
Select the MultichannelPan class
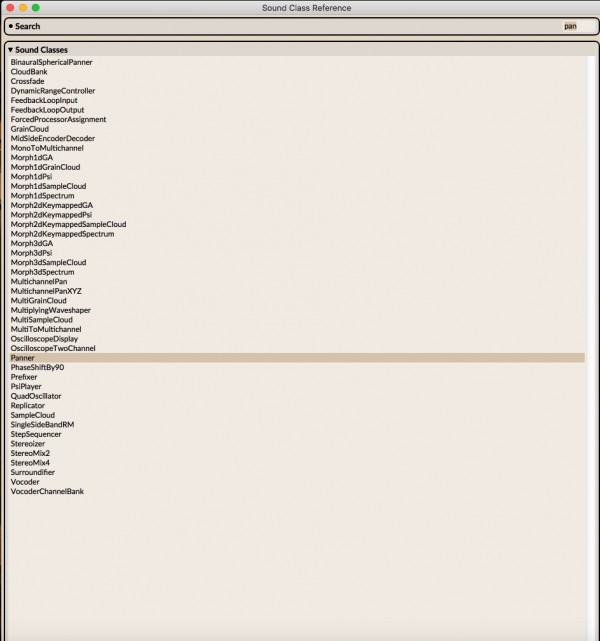coord(39,281)
